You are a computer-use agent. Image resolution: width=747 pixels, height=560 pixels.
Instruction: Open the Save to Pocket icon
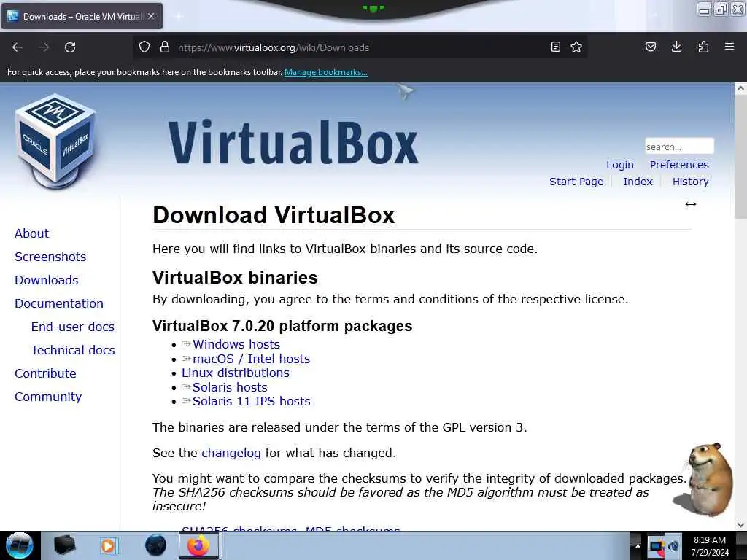(650, 47)
